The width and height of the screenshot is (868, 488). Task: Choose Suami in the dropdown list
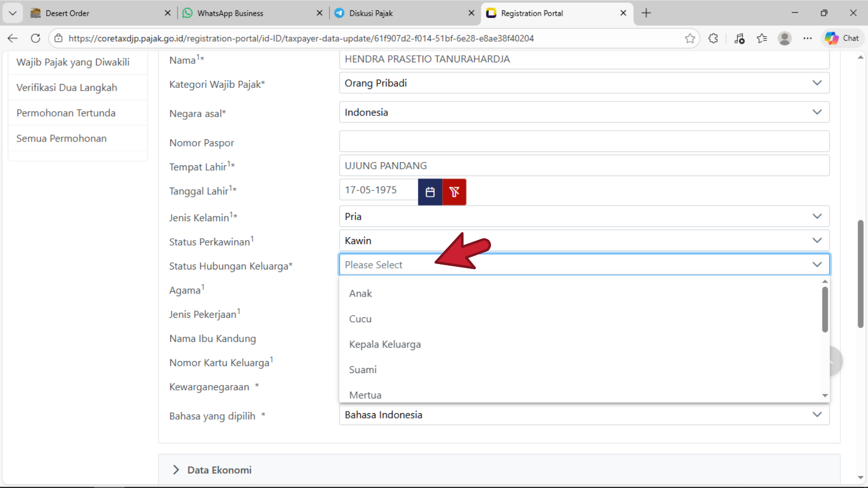[x=363, y=370]
